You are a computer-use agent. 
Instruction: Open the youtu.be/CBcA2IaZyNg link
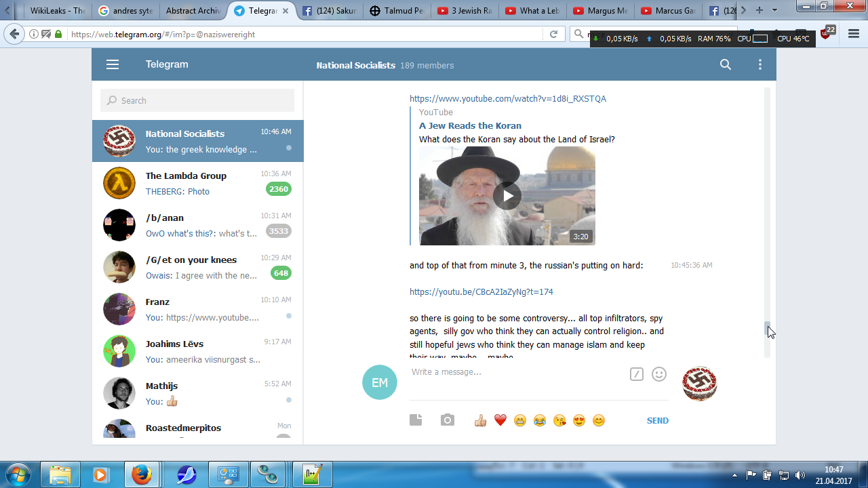481,292
